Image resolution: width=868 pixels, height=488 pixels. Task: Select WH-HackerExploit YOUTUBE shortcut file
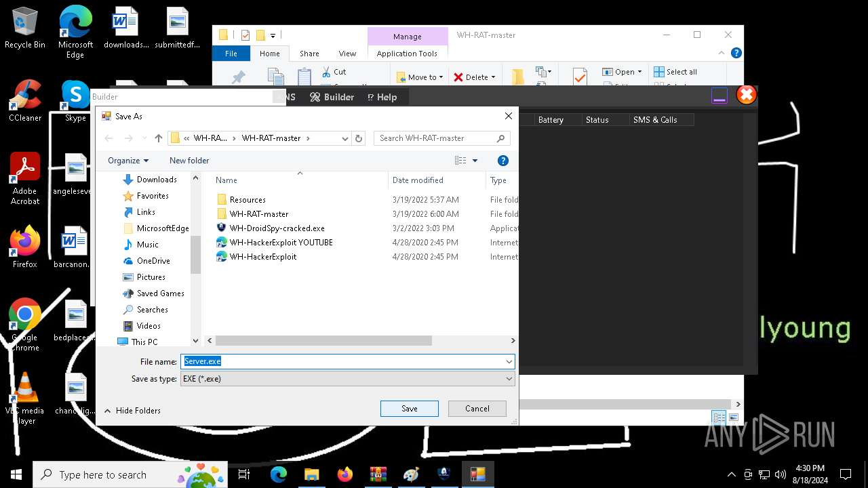(281, 243)
